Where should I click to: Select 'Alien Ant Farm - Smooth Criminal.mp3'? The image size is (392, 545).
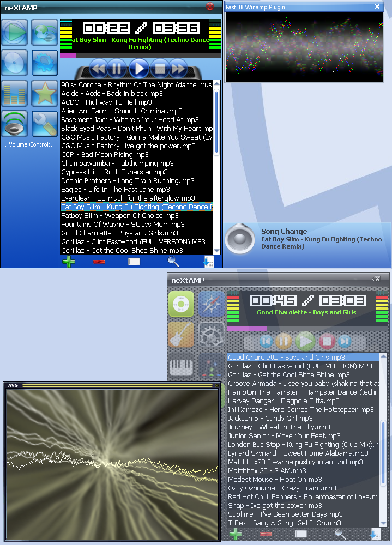pos(136,111)
